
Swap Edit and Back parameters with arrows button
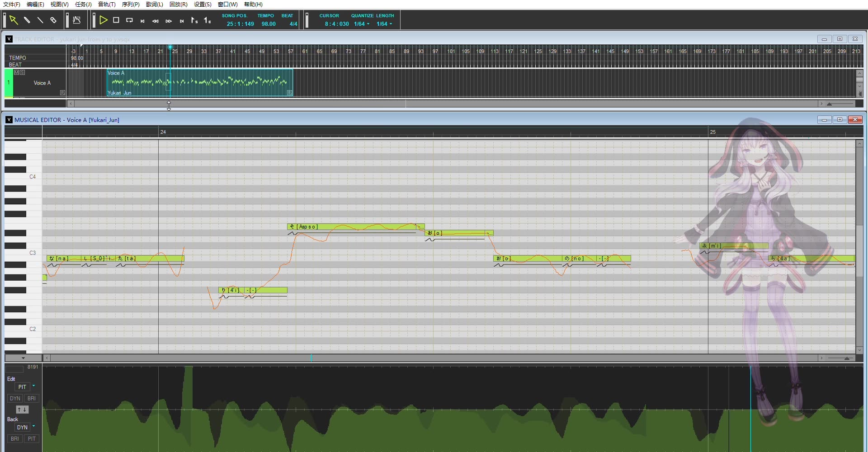coord(22,410)
